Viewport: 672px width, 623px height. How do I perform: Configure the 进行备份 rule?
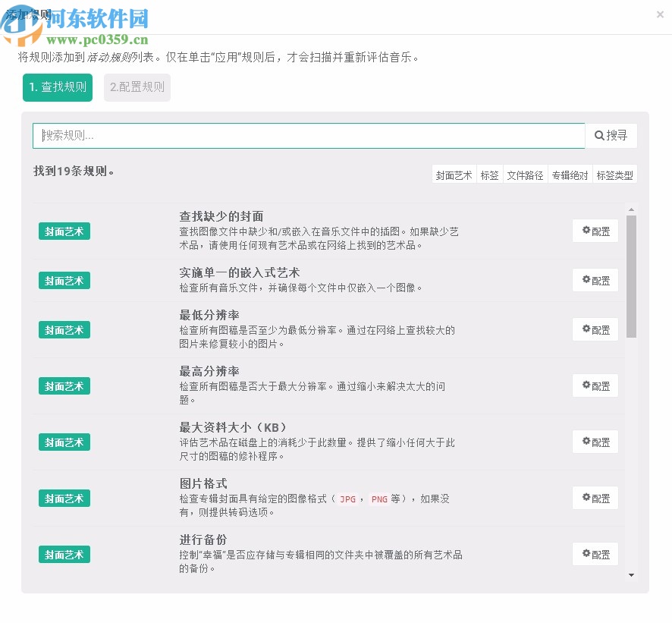(x=595, y=555)
